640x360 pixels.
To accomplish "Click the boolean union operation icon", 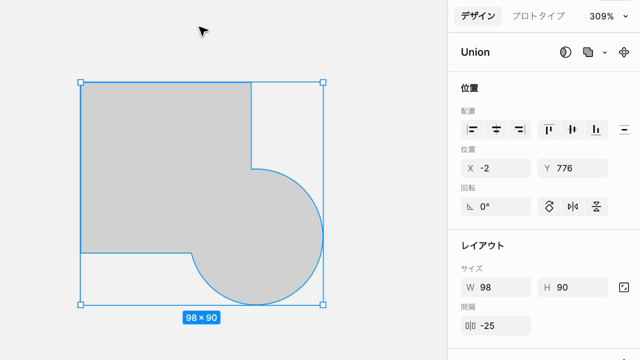I will coord(588,52).
